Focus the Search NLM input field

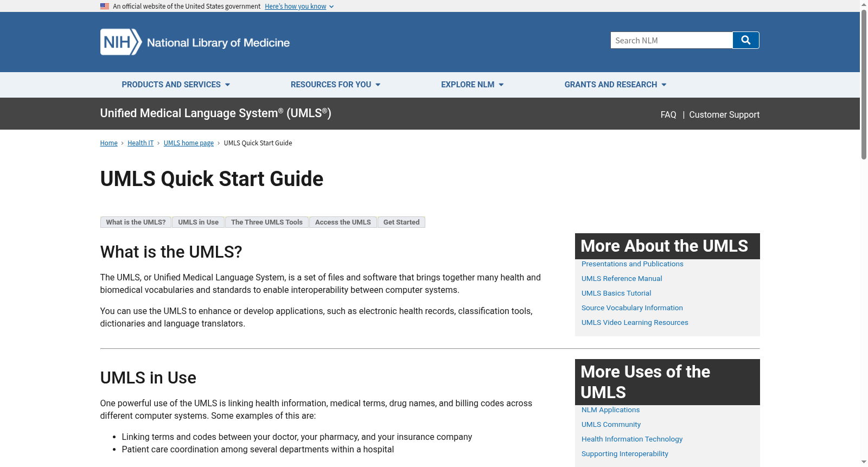pos(672,40)
